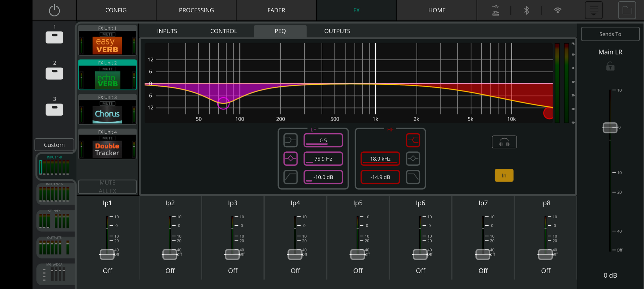Mute FX Unit 1
This screenshot has height=289, width=644.
pyautogui.click(x=107, y=34)
